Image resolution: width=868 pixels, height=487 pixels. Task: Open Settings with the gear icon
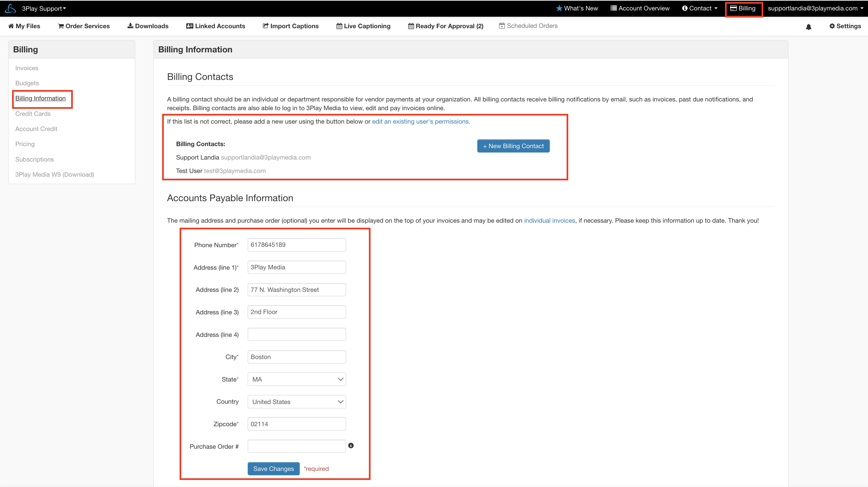coord(845,26)
